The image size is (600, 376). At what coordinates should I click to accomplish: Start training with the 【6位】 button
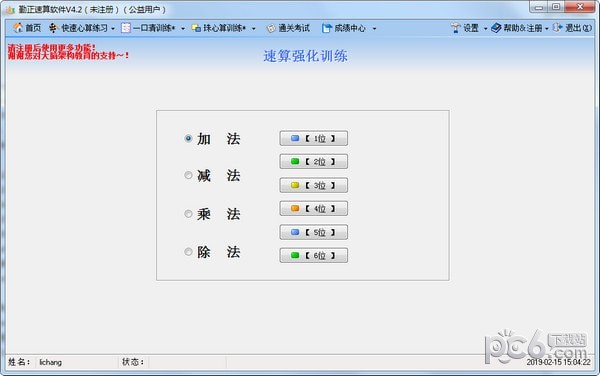tap(314, 256)
